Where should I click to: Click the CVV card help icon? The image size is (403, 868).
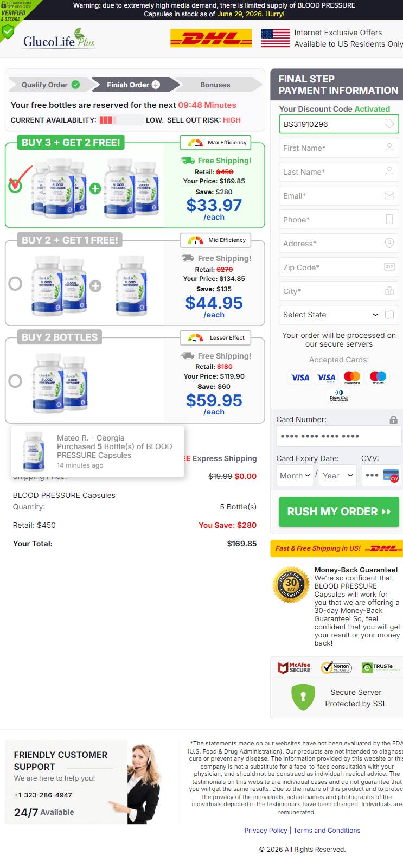coord(391,475)
